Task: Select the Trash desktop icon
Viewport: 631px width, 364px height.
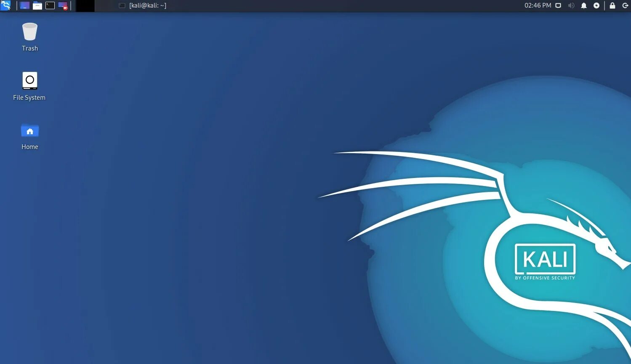Action: (30, 32)
